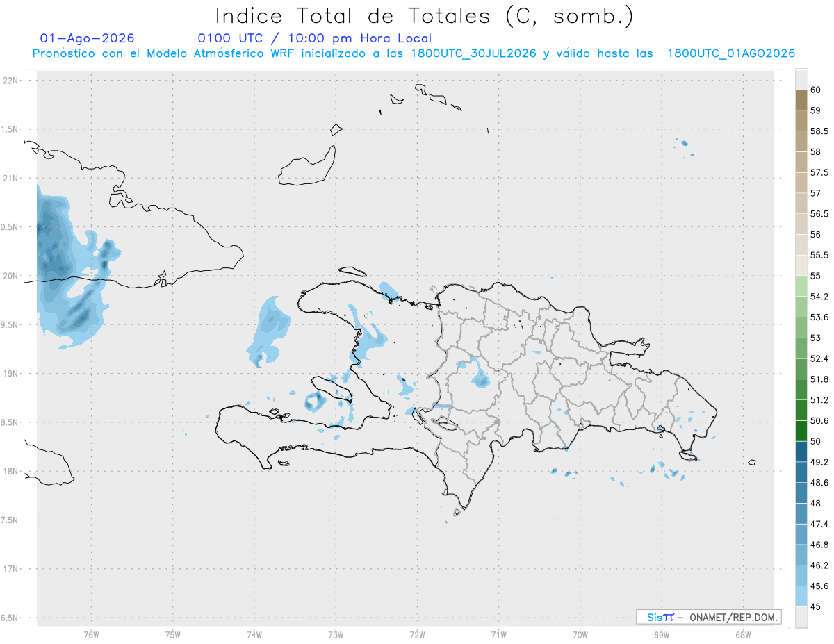This screenshot has height=644, width=834.
Task: Pick the pale green swatch between 54.2 and 55
Action: (x=801, y=286)
